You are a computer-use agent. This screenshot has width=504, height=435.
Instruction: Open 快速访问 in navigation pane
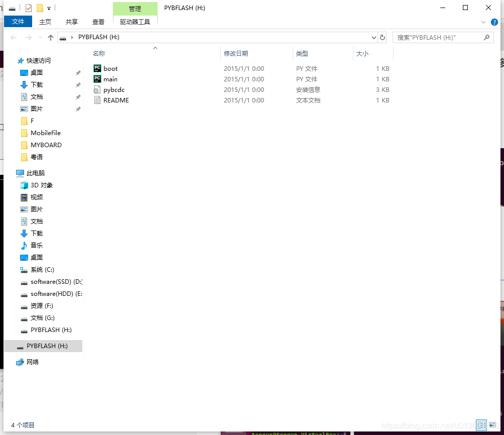[39, 60]
